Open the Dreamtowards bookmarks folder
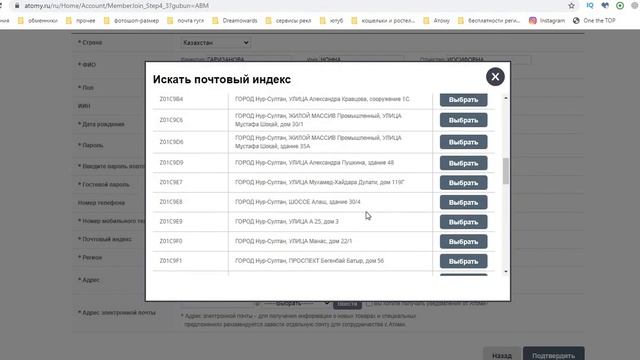This screenshot has height=360, width=640. point(235,20)
